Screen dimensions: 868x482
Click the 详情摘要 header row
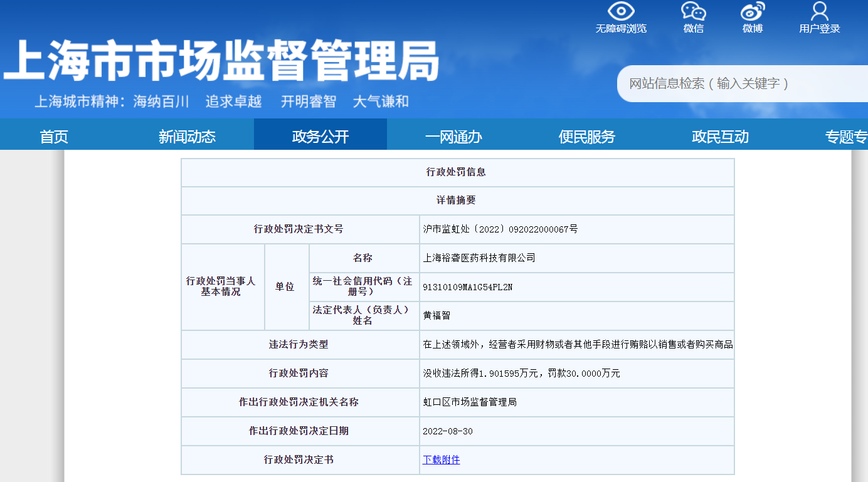point(458,201)
